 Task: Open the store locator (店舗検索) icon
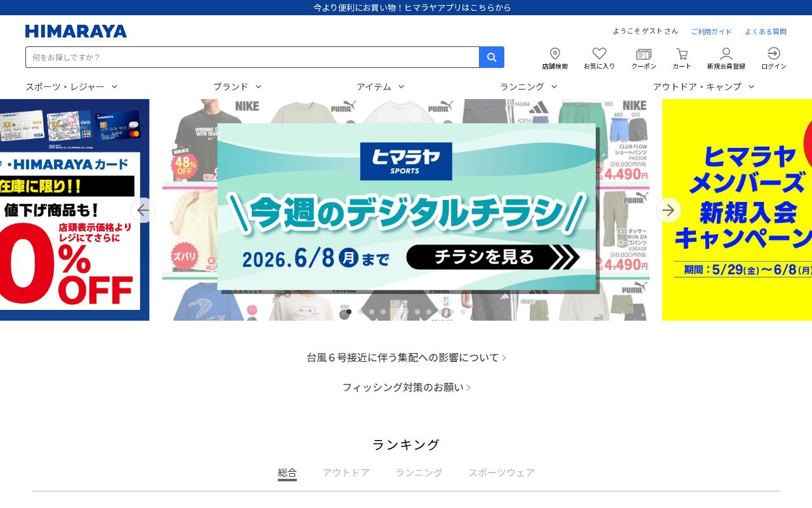pyautogui.click(x=555, y=58)
